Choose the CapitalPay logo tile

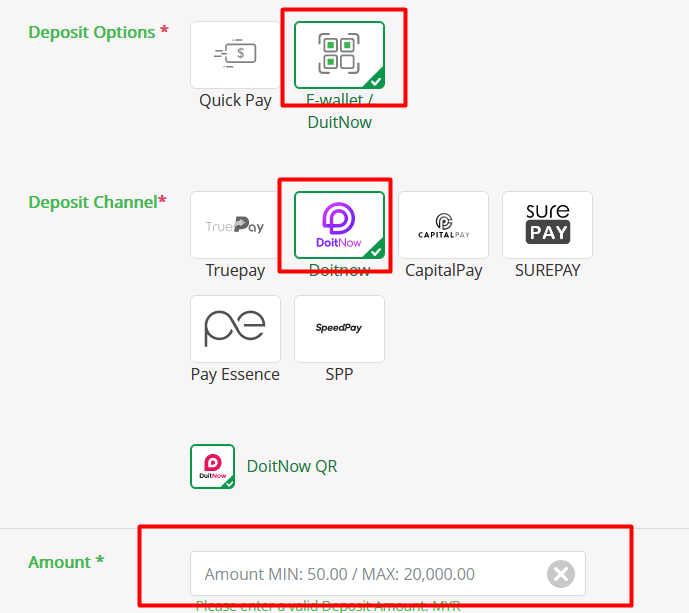point(443,225)
